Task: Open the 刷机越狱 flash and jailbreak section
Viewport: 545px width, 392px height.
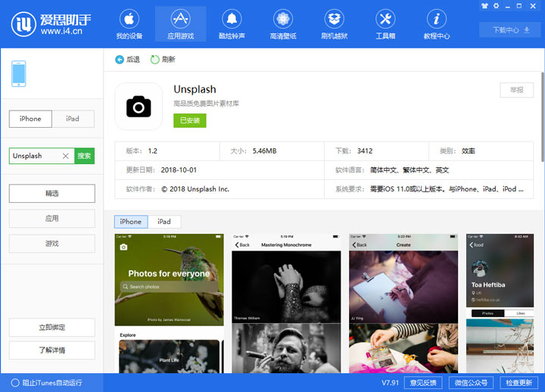Action: point(334,24)
